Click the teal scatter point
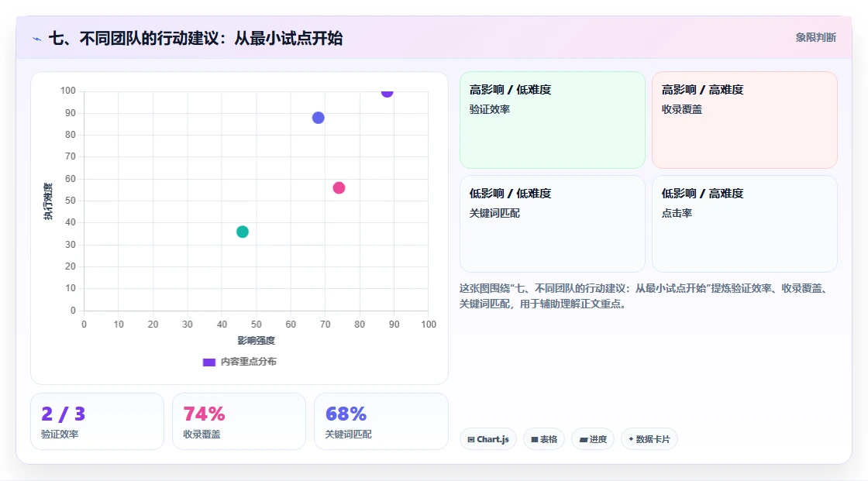Image resolution: width=868 pixels, height=481 pixels. coord(243,232)
